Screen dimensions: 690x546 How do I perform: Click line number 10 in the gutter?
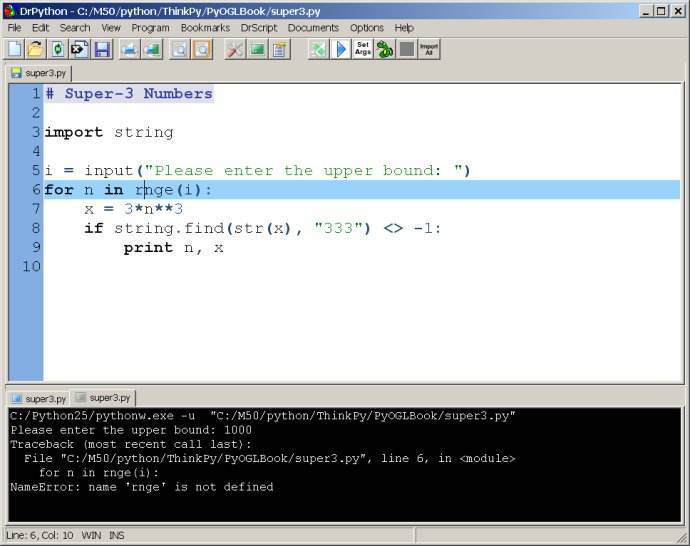[31, 266]
